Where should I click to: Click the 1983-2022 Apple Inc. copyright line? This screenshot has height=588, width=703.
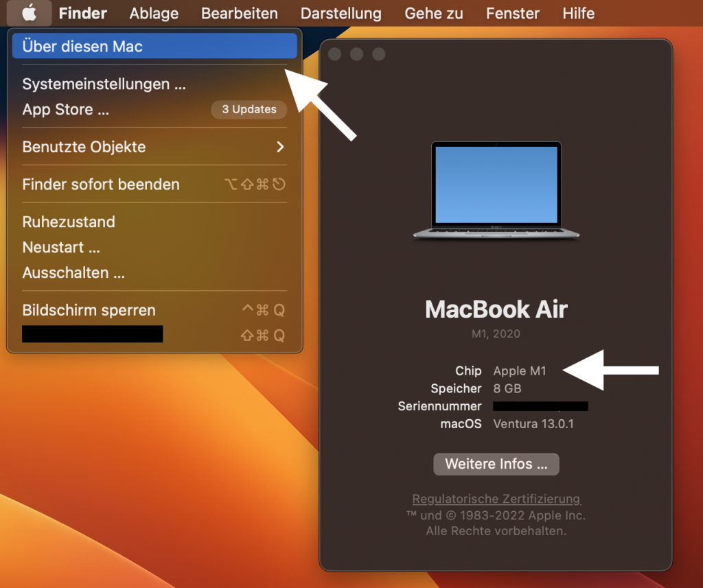pos(496,515)
